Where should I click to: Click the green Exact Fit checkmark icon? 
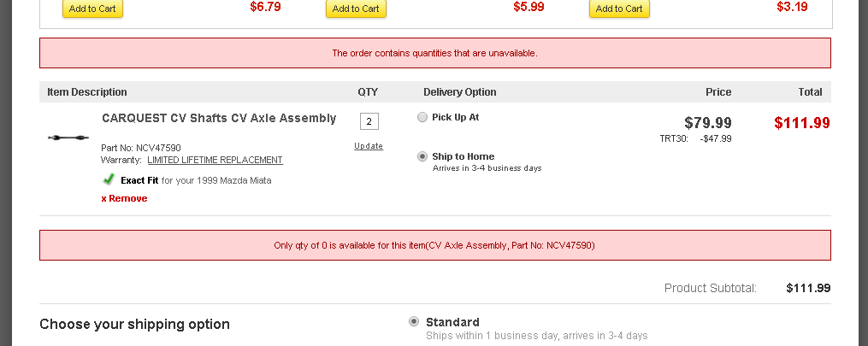(109, 179)
